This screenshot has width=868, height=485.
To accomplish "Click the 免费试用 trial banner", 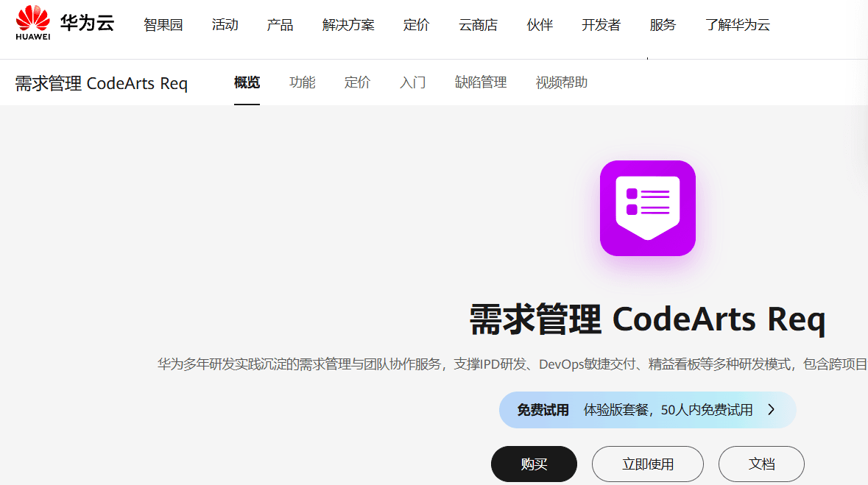I will [x=648, y=410].
